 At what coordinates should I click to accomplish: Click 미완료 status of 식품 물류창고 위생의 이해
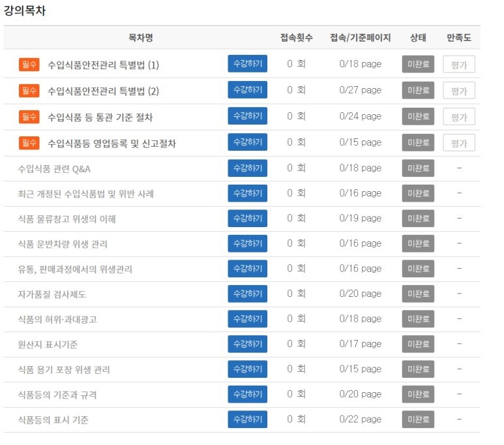coord(418,218)
